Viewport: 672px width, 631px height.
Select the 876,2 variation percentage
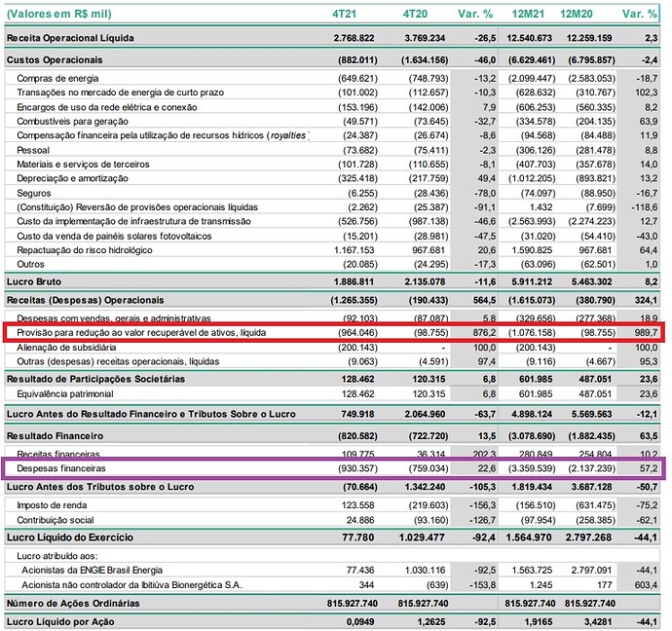pos(483,333)
